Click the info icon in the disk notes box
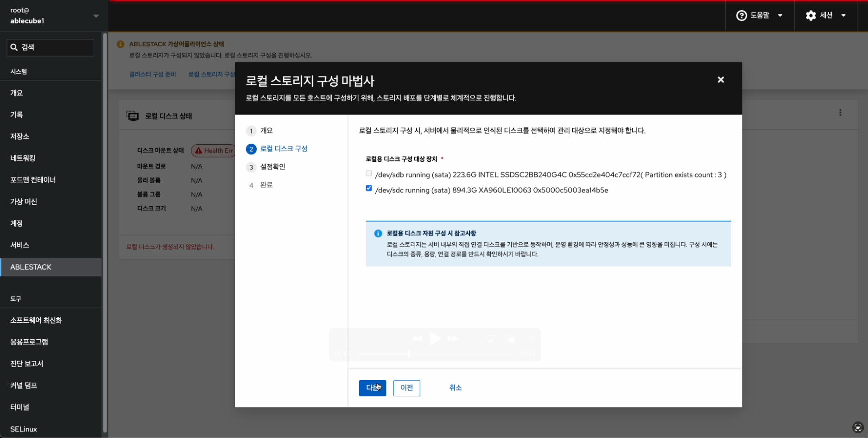Screen dimensions: 868x438 [378, 234]
